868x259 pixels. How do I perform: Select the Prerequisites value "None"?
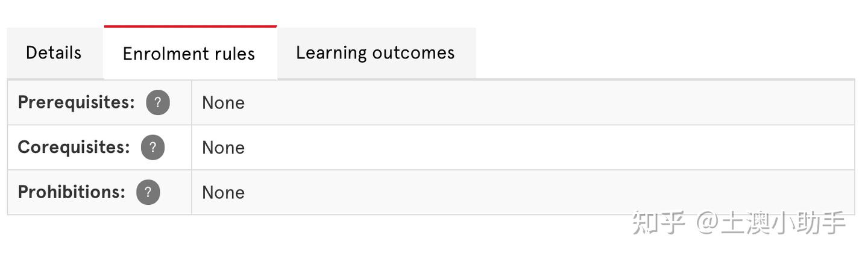pos(223,103)
